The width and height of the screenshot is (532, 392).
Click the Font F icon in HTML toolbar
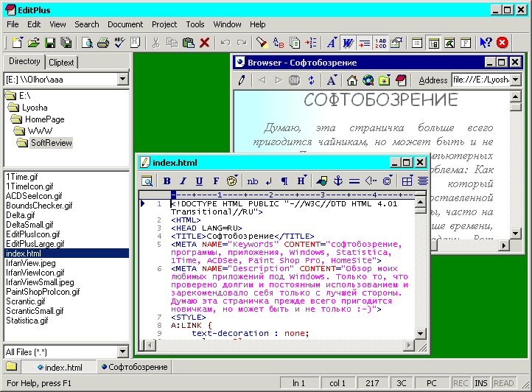click(x=216, y=181)
